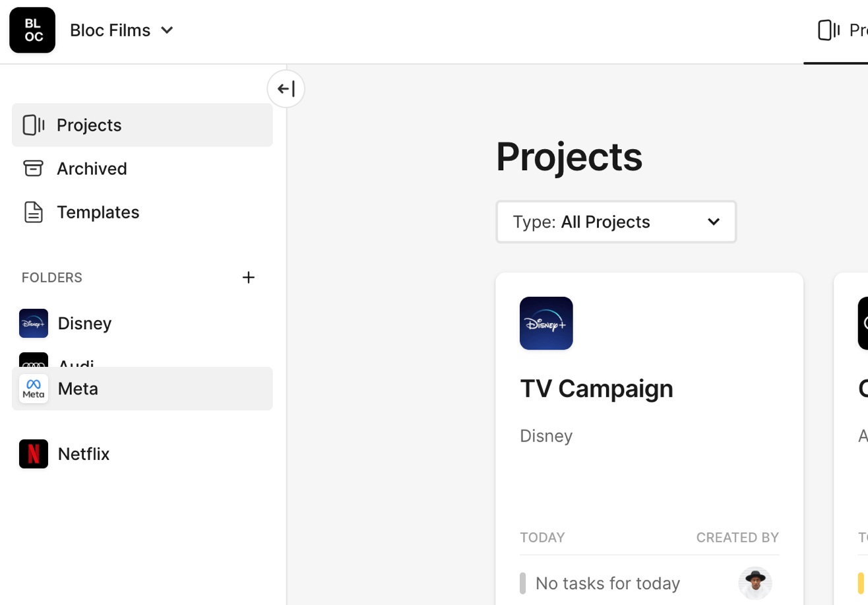Click the Disney+ folder icon in sidebar
This screenshot has height=605, width=868.
coord(34,323)
